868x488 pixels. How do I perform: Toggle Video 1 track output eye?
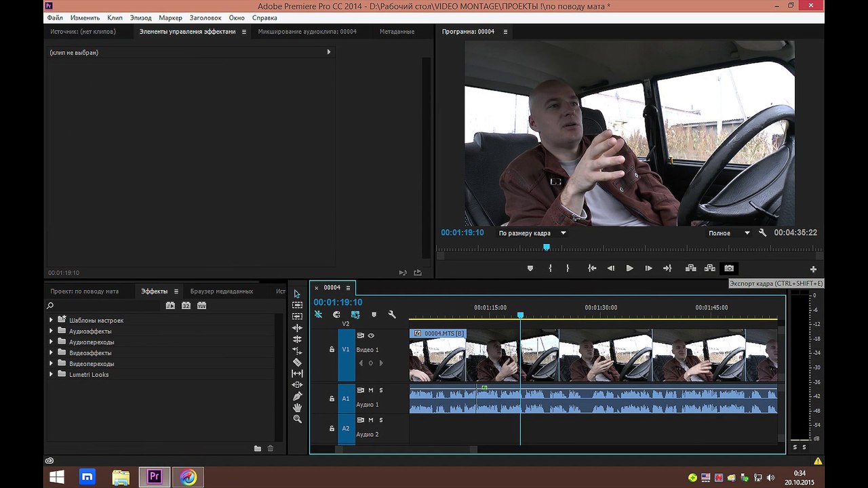[371, 335]
